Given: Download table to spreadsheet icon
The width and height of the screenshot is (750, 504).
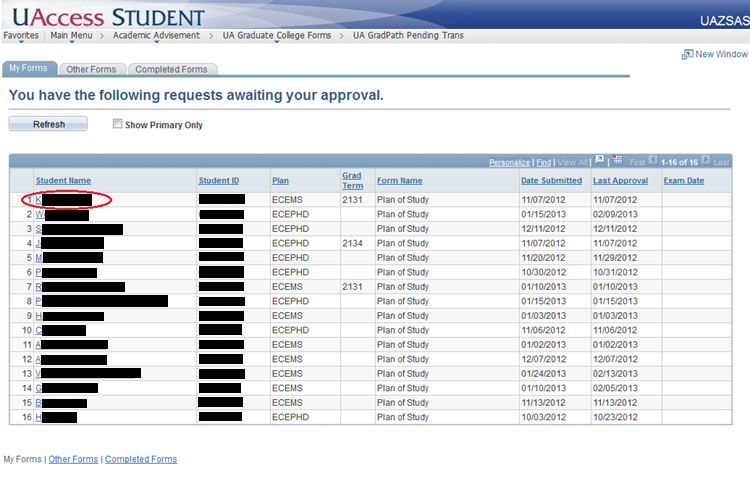Looking at the screenshot, I should click(x=618, y=160).
